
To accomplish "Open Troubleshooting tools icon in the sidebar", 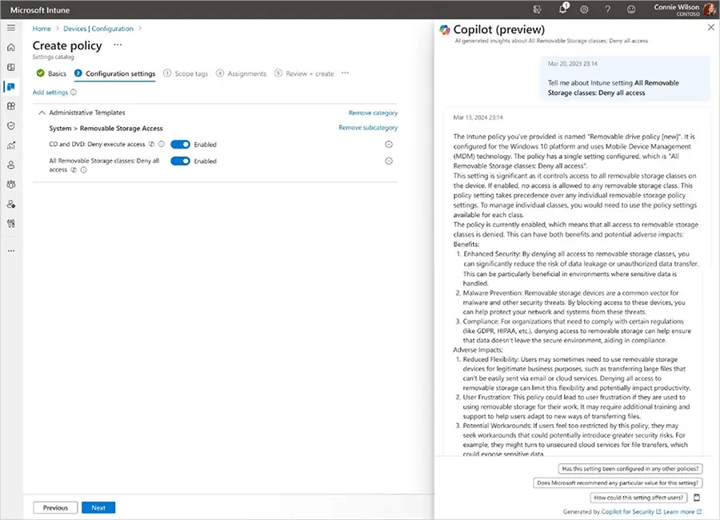I will (x=11, y=224).
